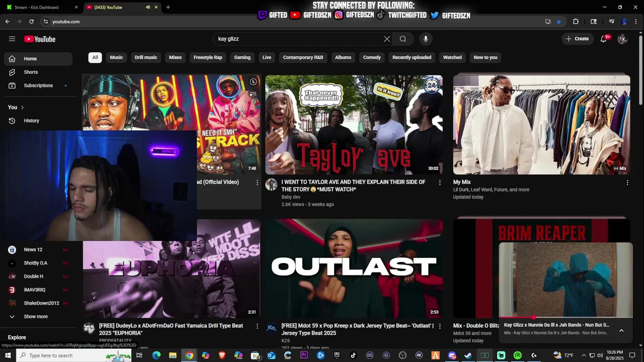The width and height of the screenshot is (644, 362).
Task: Select the Freestyle Rap chip
Action: coord(208,57)
